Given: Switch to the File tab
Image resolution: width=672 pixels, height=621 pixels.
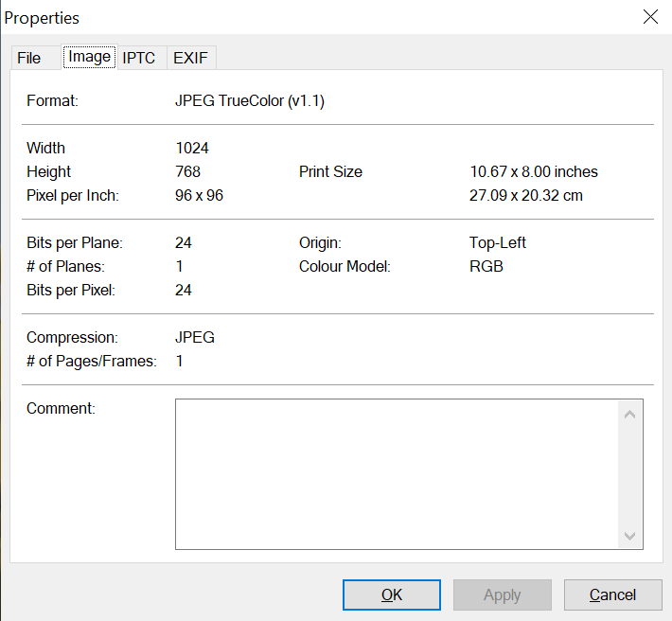Looking at the screenshot, I should (x=29, y=58).
